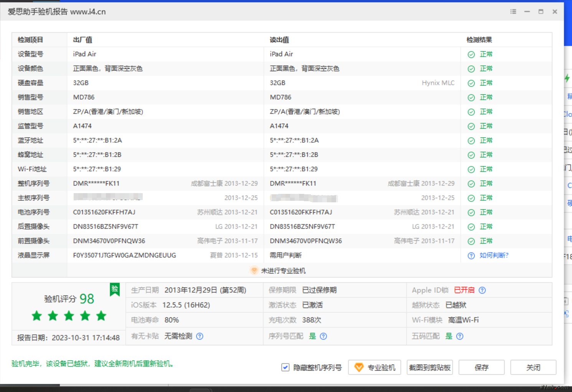
Task: Click factory value DN83516BZ5NF9V67T camera serial
Action: pos(105,226)
